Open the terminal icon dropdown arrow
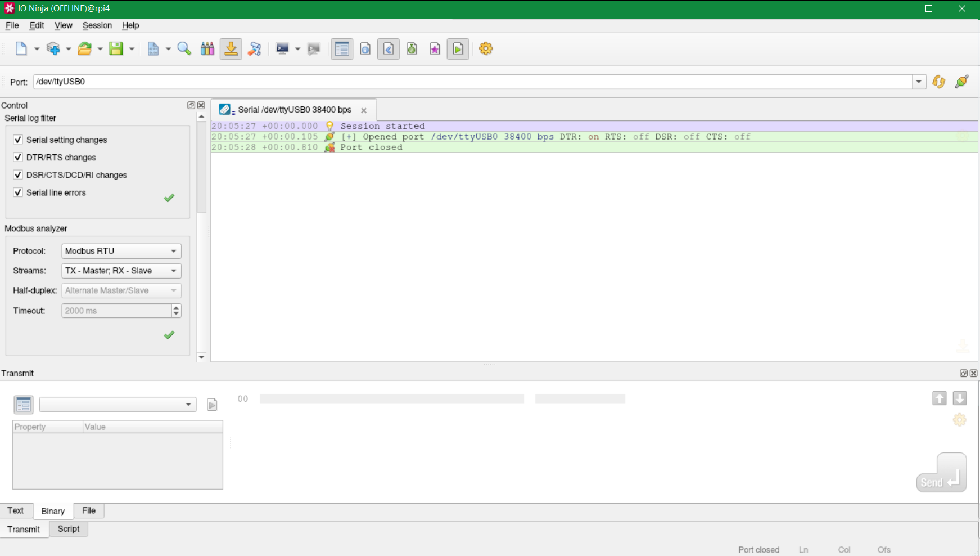 click(297, 49)
